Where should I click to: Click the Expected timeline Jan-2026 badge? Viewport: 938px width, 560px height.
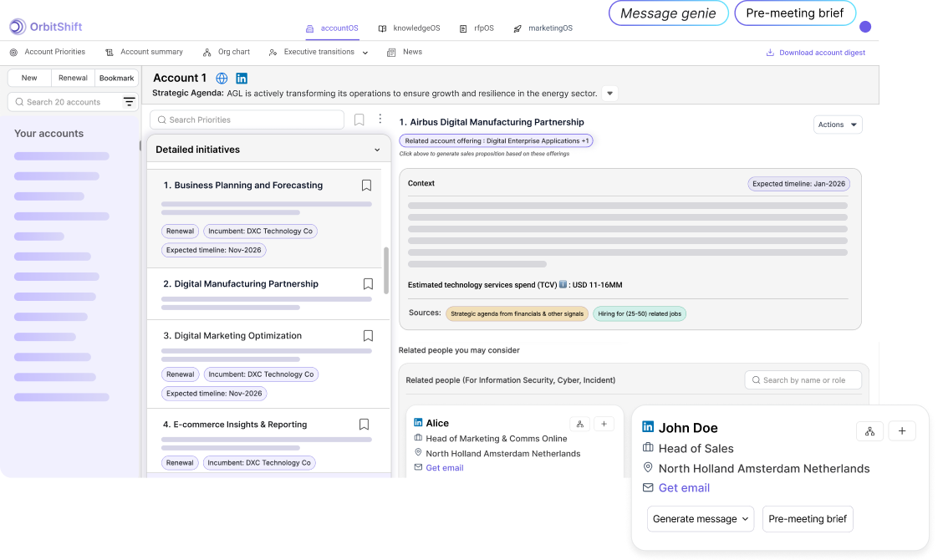pos(798,184)
